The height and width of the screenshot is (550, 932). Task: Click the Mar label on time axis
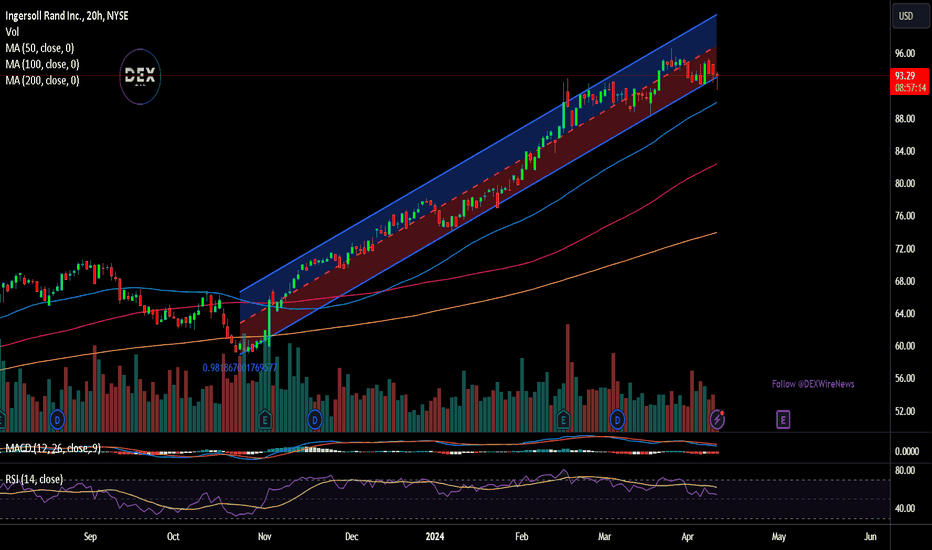tap(604, 536)
